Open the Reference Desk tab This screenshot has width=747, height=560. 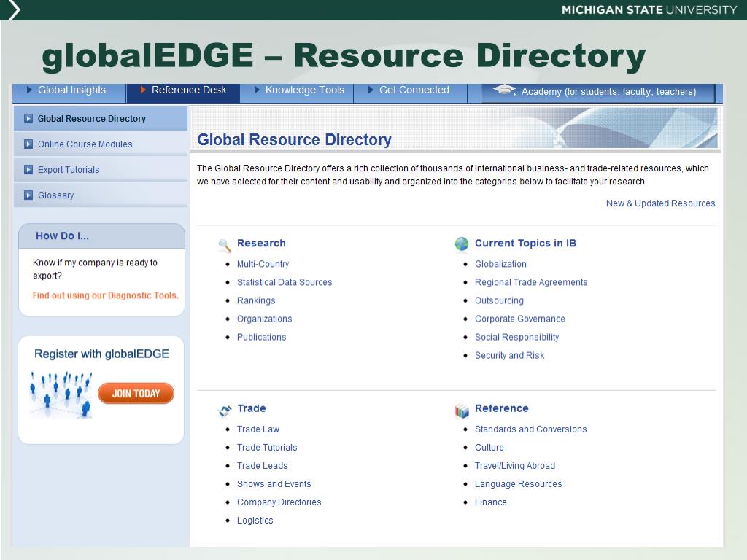(183, 93)
